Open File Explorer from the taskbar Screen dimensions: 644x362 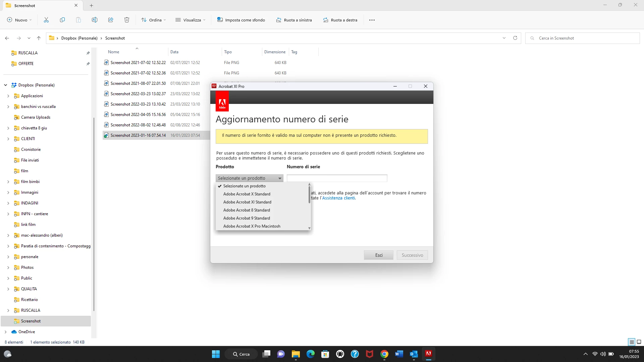pyautogui.click(x=296, y=354)
